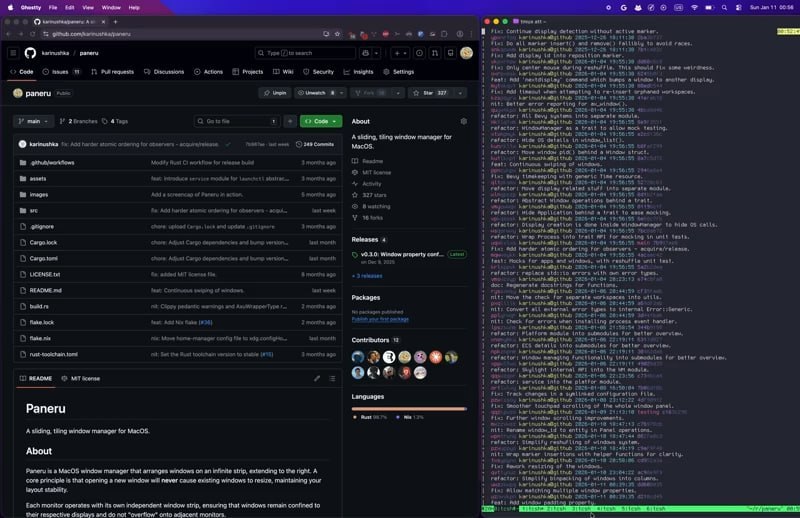Click the commit history clock icon
This screenshot has width=800, height=518.
point(299,144)
